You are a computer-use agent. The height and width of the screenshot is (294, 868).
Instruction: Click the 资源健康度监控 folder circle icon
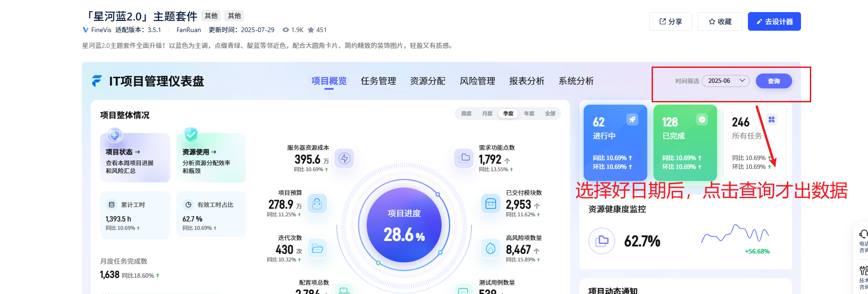[602, 241]
